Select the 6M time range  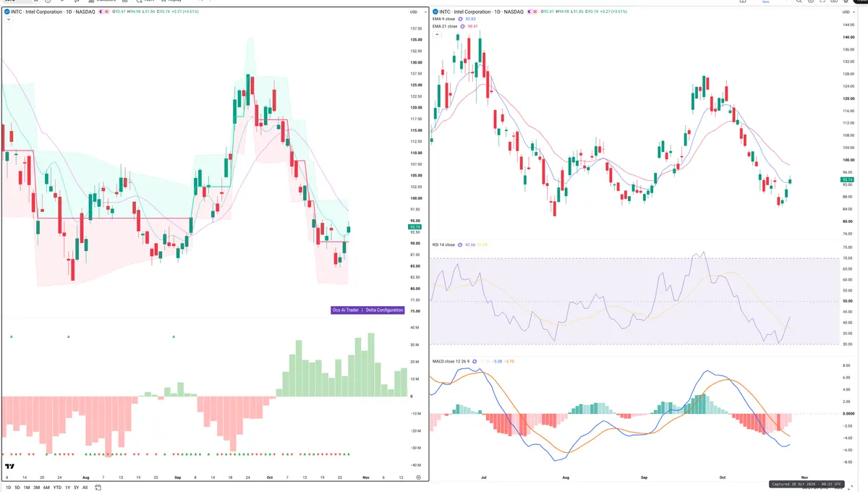click(x=46, y=488)
